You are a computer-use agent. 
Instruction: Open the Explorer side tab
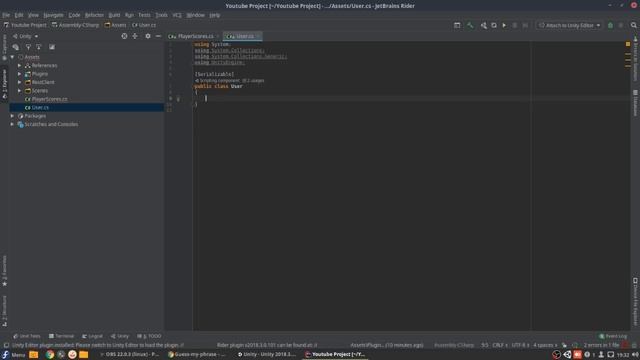tap(4, 84)
